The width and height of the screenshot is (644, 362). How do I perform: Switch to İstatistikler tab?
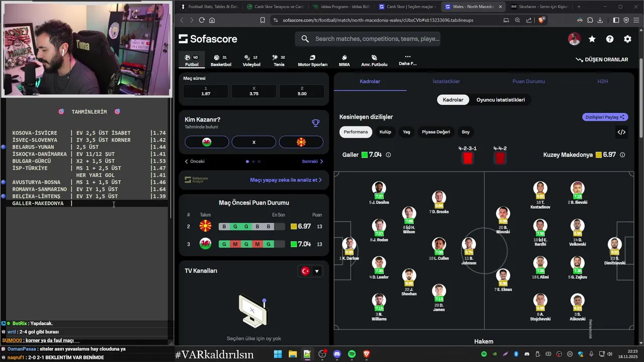[446, 81]
